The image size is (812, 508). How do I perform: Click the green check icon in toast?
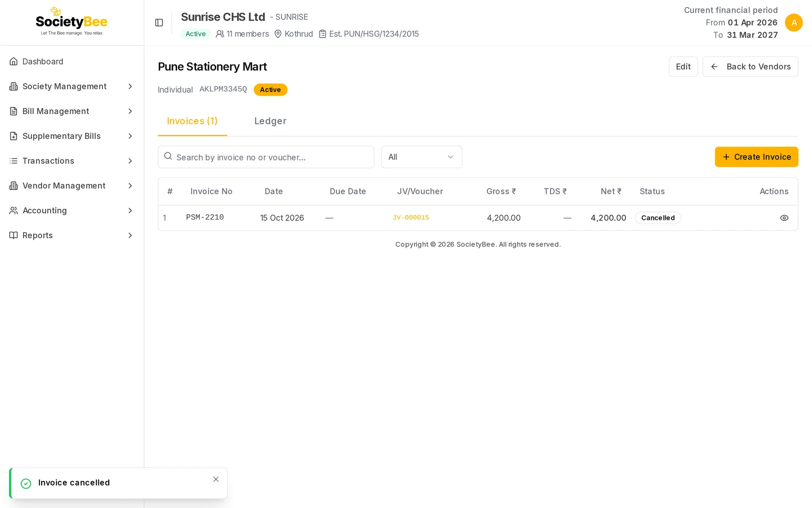pos(26,484)
